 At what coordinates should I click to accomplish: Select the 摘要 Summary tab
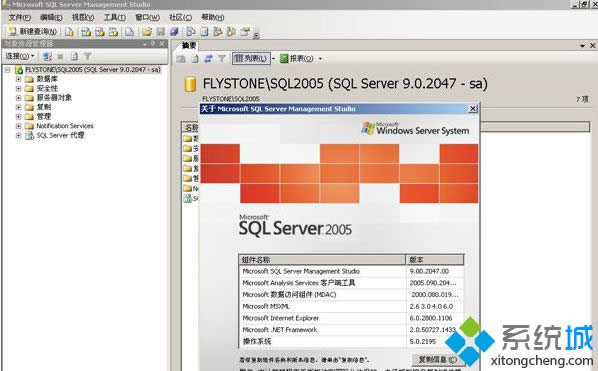tap(189, 45)
